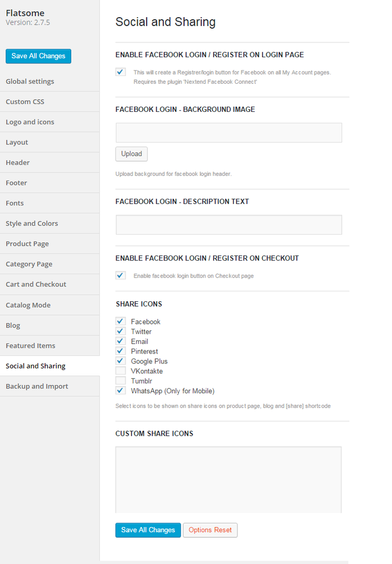
Task: Toggle the WhatsApp share icon checkbox
Action: click(x=121, y=391)
